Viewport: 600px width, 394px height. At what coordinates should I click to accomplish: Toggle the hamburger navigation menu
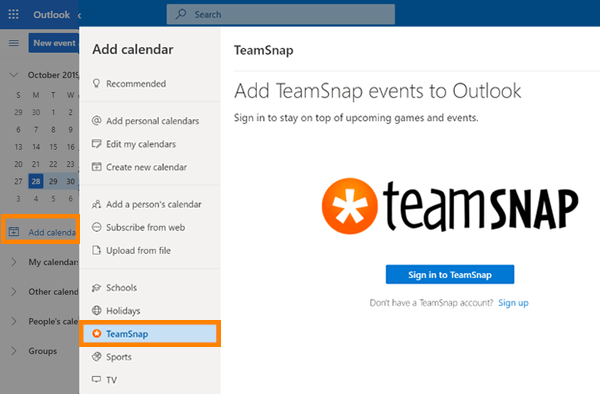(x=14, y=43)
